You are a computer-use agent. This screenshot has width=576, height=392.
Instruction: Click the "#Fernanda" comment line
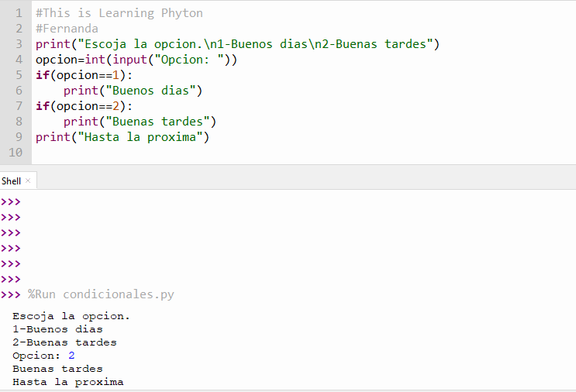point(67,29)
